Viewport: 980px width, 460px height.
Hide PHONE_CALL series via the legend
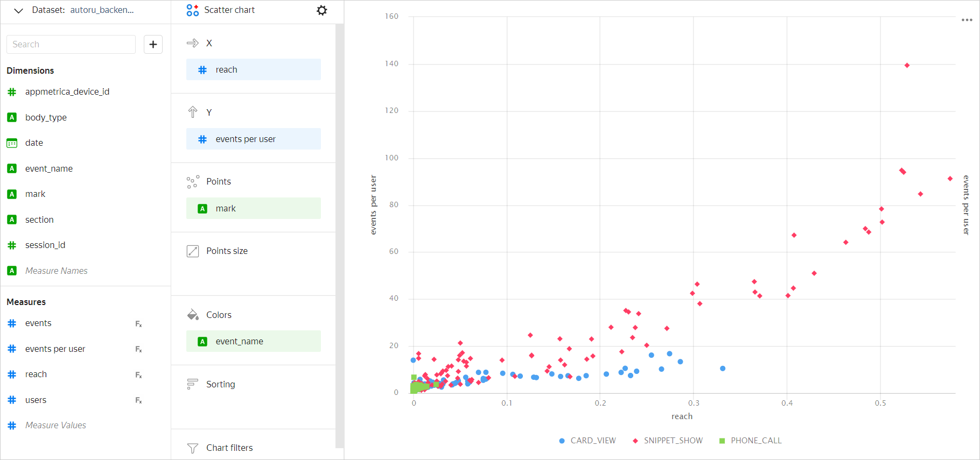(x=751, y=441)
